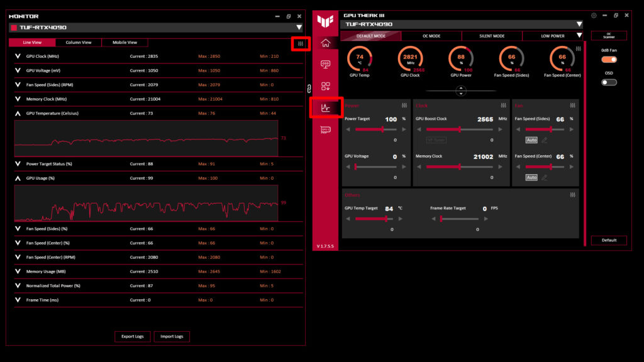Enable the OSD toggle
644x362 pixels.
[x=609, y=82]
